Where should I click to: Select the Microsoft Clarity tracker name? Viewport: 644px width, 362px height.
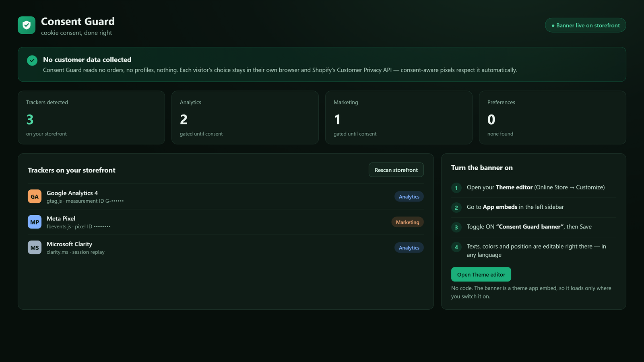coord(69,244)
